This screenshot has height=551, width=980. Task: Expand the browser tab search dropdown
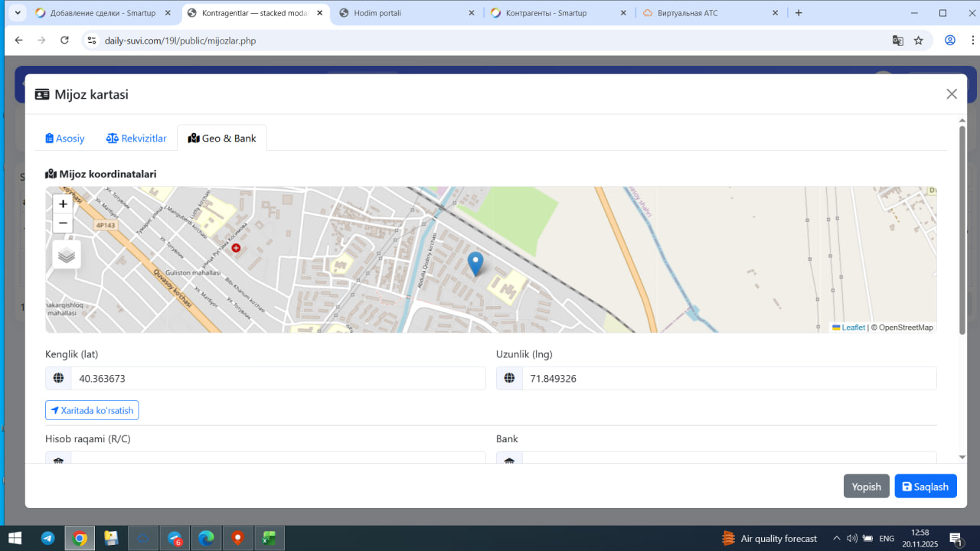click(17, 13)
